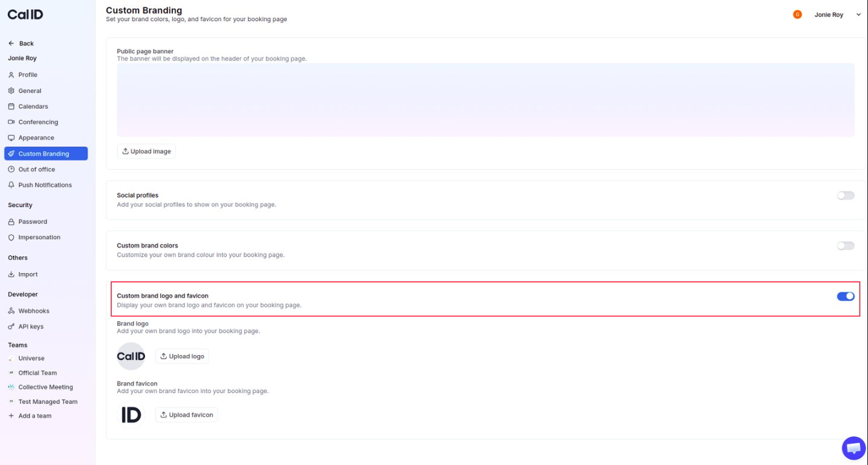Click the Webhooks icon

pyautogui.click(x=11, y=311)
